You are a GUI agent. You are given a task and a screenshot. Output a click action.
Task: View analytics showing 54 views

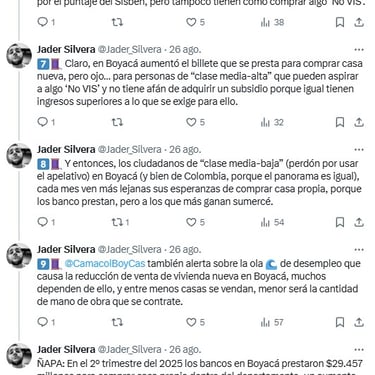[x=272, y=222]
